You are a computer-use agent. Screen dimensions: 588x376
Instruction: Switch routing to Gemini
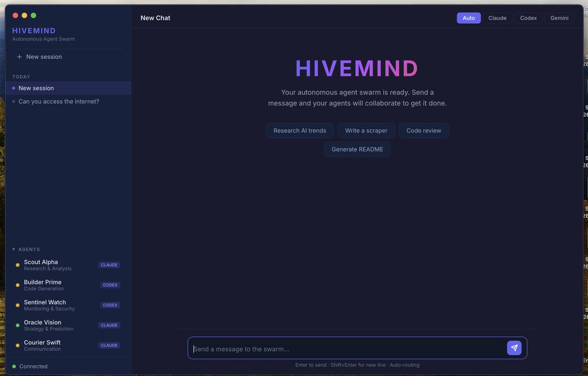tap(559, 18)
